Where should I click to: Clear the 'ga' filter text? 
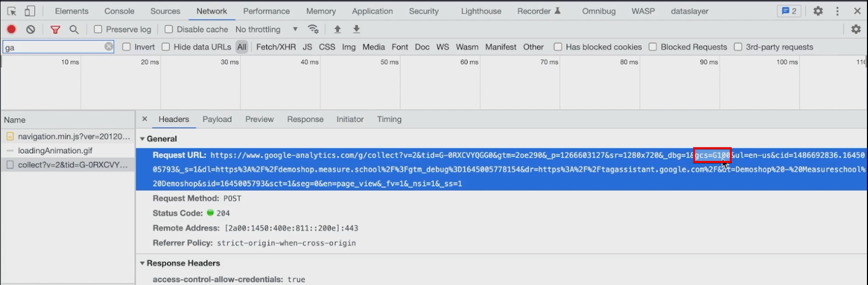[108, 47]
